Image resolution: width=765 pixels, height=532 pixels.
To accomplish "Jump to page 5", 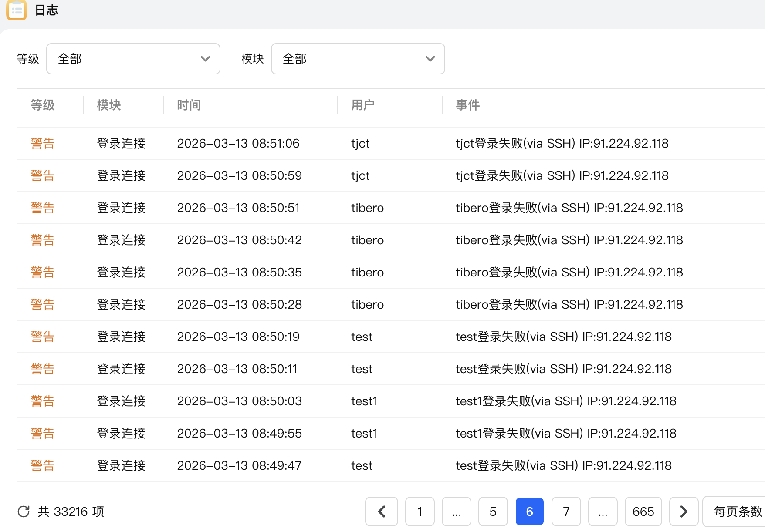I will click(493, 512).
